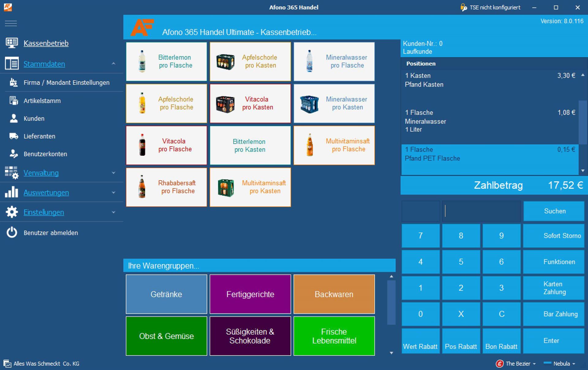Select the Backwaren product group
The width and height of the screenshot is (588, 370).
[334, 294]
